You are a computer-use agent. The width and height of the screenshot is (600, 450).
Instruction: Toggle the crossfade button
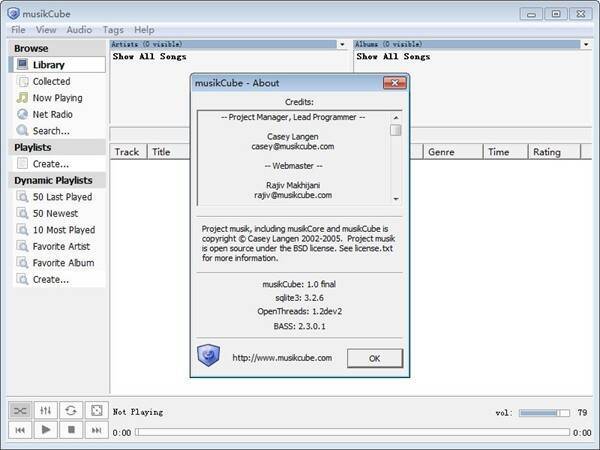click(x=21, y=411)
